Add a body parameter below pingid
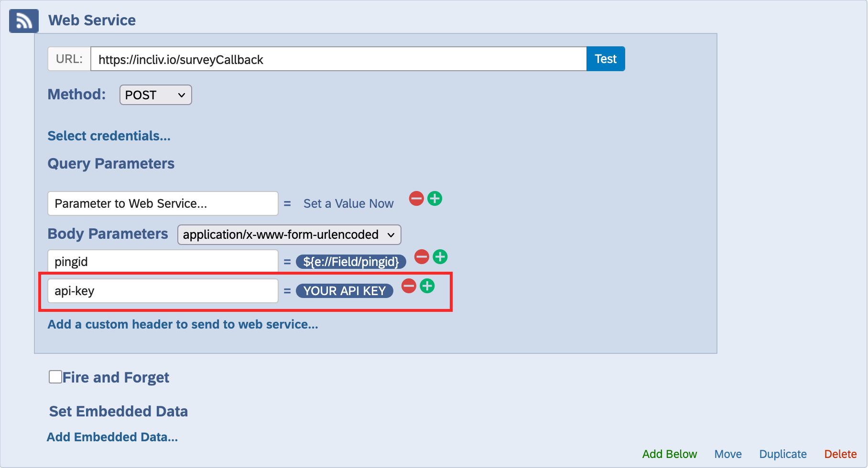This screenshot has height=468, width=868. 440,257
